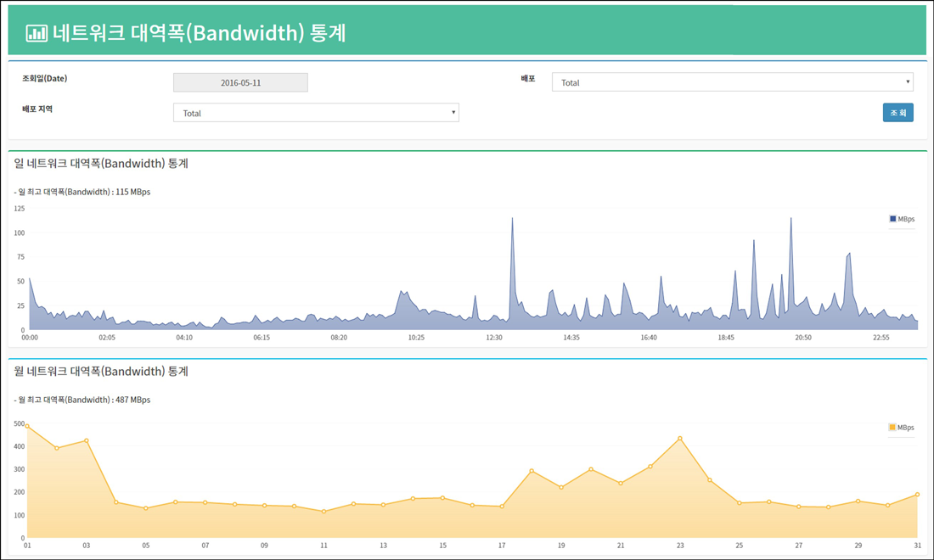Click the day 05 marker on monthly chart
934x560 pixels.
(x=146, y=508)
